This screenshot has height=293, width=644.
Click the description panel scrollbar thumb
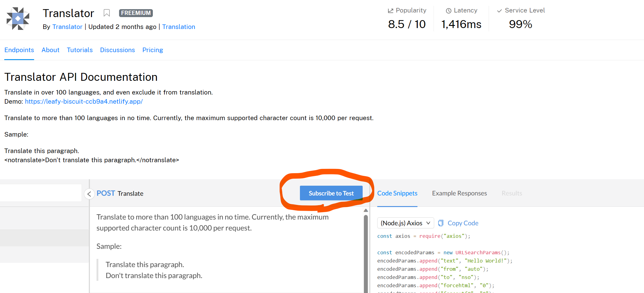pyautogui.click(x=366, y=254)
